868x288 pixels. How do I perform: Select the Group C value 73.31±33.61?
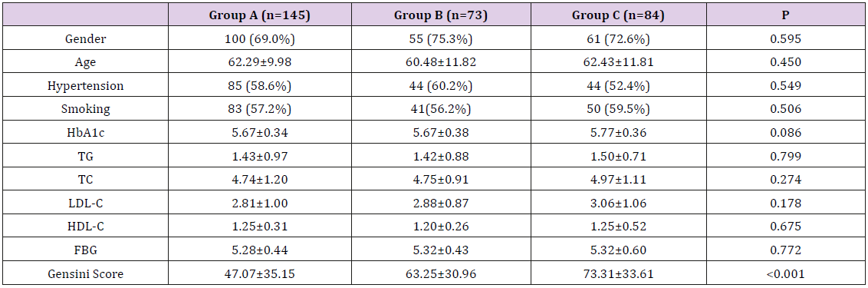(618, 274)
